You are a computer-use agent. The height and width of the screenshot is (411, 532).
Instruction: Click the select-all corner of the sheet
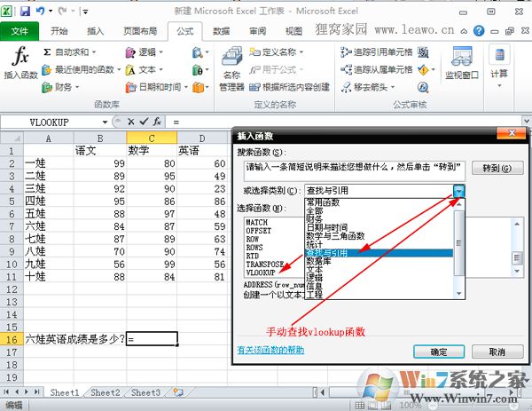[12, 138]
